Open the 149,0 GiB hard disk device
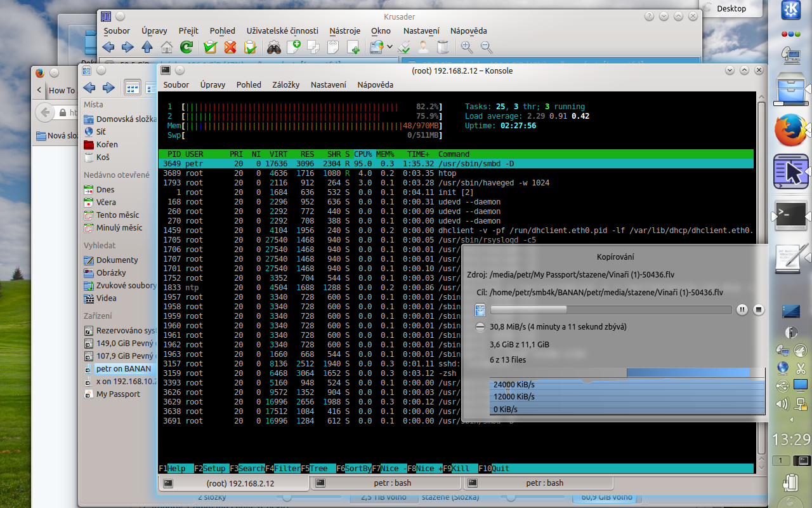 click(x=119, y=343)
